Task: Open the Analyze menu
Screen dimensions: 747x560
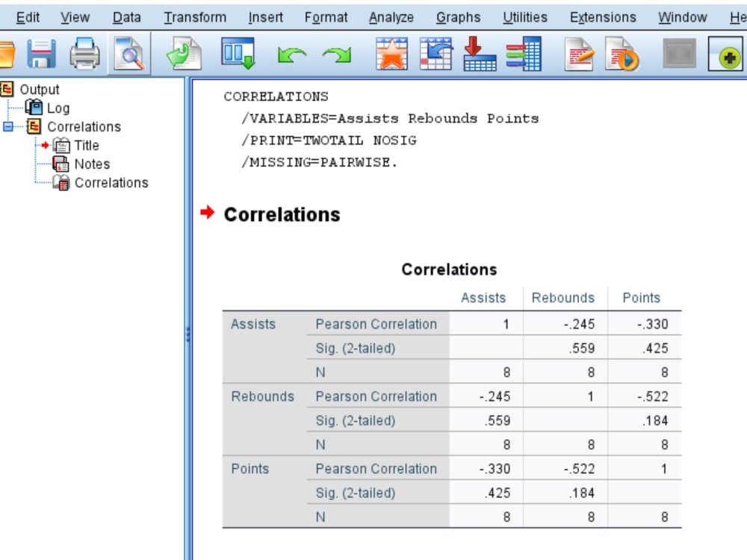Action: tap(391, 18)
